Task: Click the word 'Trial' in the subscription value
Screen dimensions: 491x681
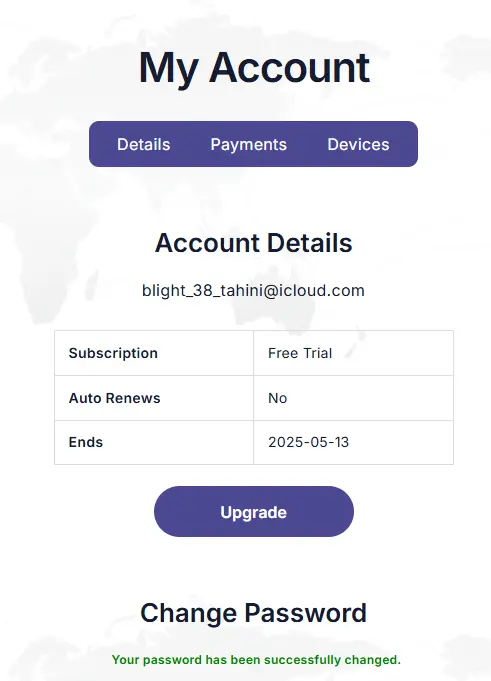Action: pyautogui.click(x=317, y=353)
